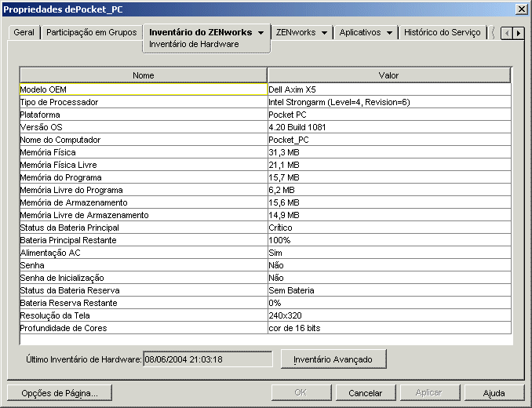Click the Sim value for AC power
This screenshot has width=532, height=408.
[389, 253]
